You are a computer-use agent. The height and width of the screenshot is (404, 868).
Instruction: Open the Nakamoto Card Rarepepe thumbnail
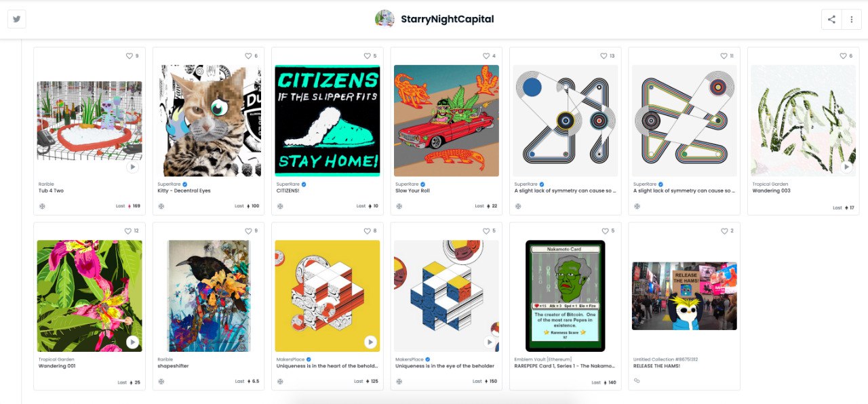pos(566,296)
